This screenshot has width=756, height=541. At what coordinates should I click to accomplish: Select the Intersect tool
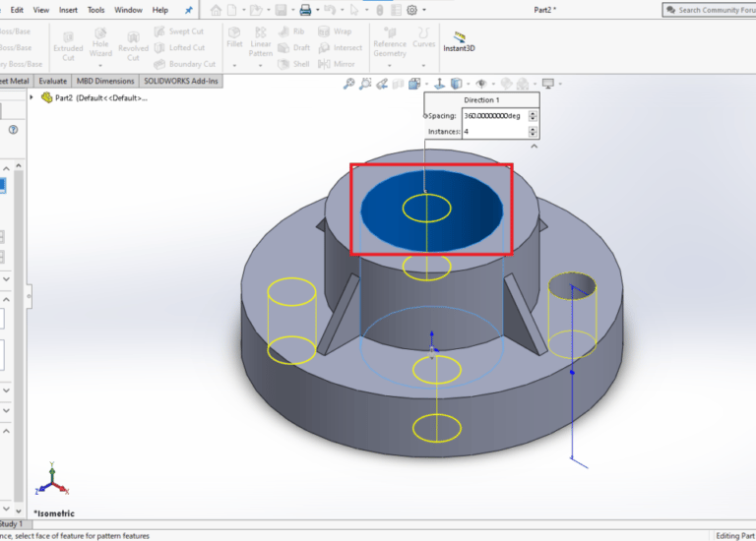click(x=340, y=47)
